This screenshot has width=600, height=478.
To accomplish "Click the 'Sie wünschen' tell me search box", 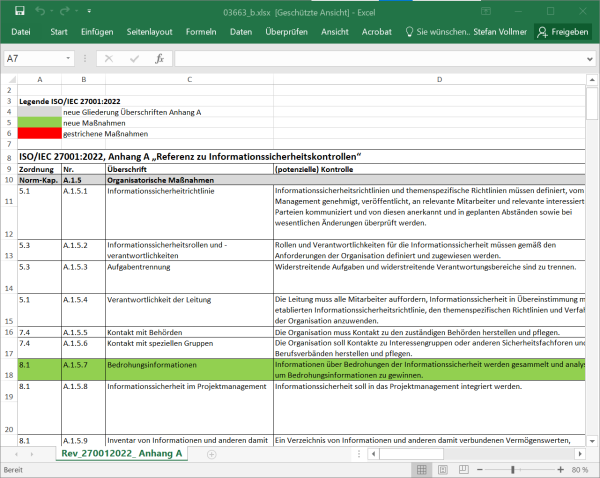I will click(x=441, y=32).
